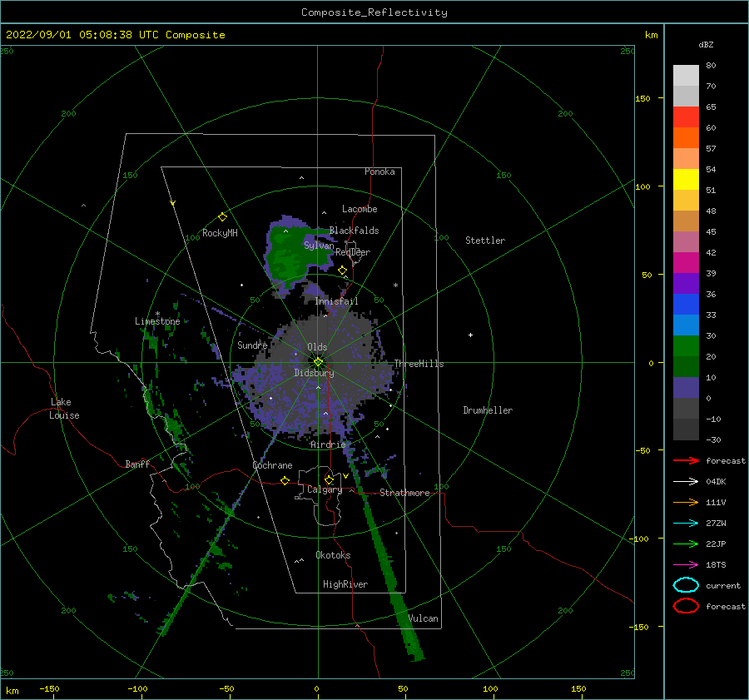Click the yellow diamond marker near Cochrane
Viewport: 749px width, 700px height.
[285, 480]
